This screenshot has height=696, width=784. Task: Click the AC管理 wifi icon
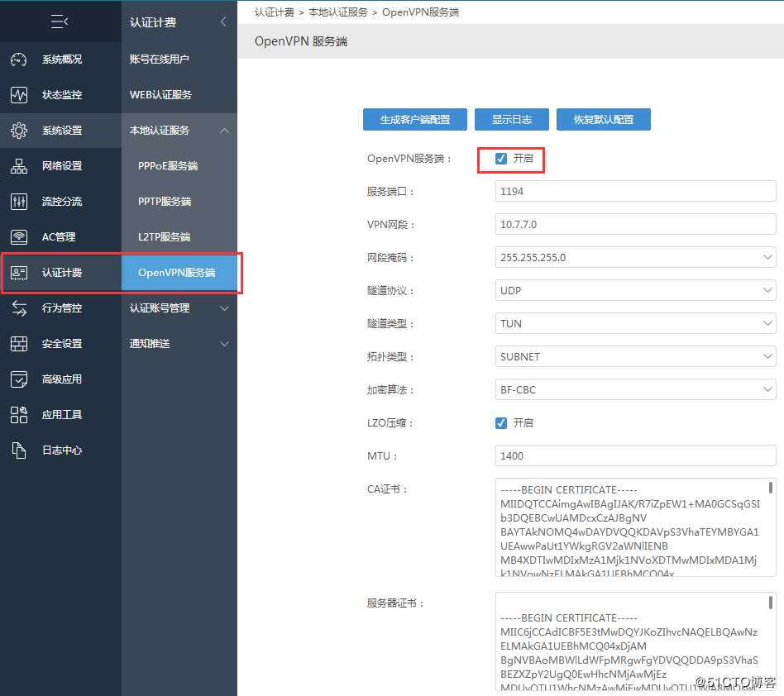click(x=19, y=237)
